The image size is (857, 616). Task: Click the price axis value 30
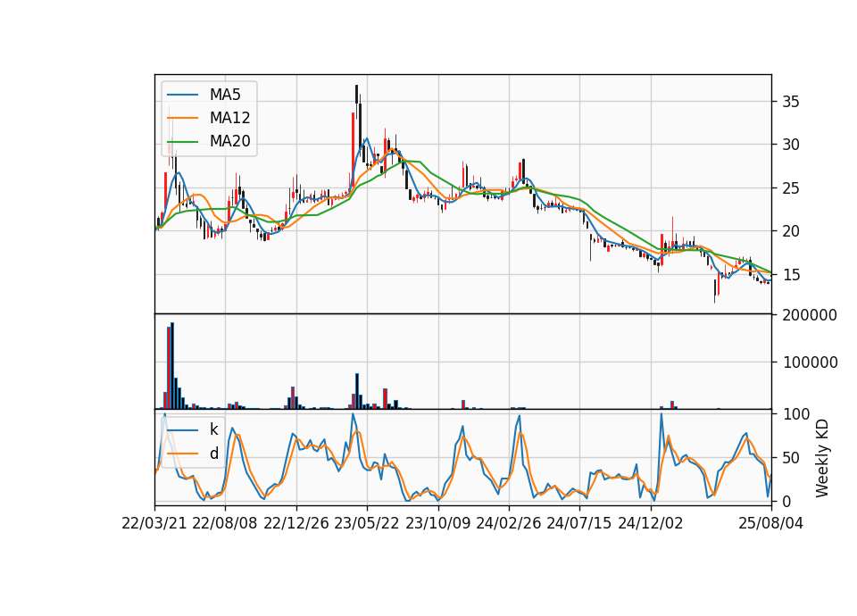791,145
